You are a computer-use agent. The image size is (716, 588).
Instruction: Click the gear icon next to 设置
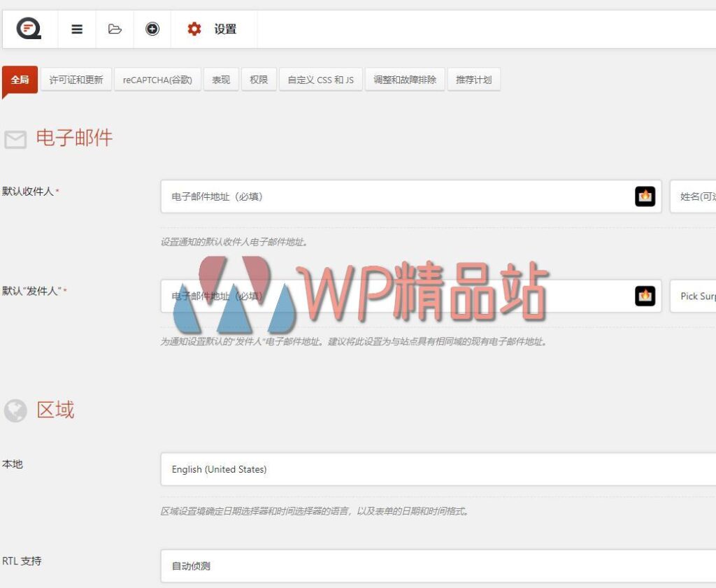coord(194,29)
